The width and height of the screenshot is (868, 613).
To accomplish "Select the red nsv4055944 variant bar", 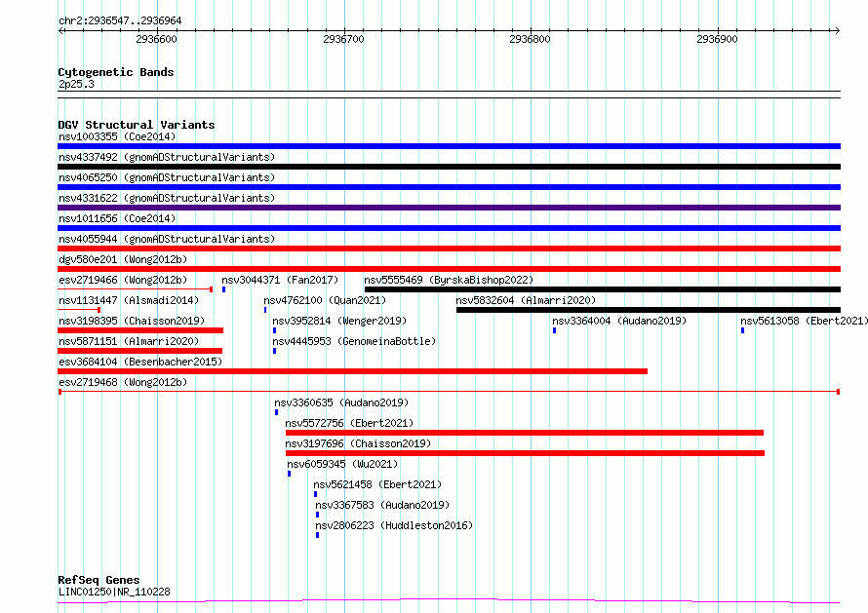I will (x=449, y=249).
